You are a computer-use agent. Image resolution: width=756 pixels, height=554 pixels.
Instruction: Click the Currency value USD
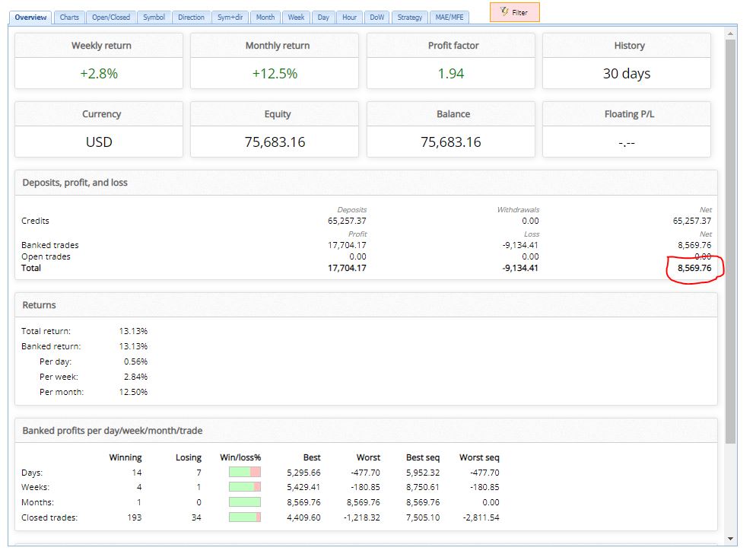point(99,142)
